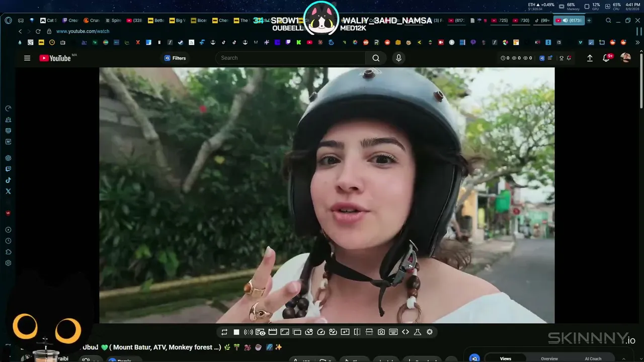Open the GX Corner gamepad icon
The height and width of the screenshot is (362, 644).
coord(21,21)
